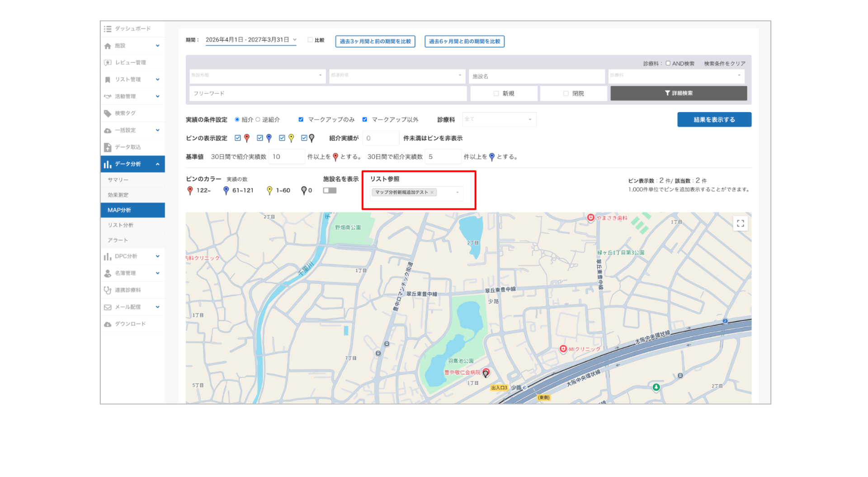Click the 施設名 input field
Viewport: 868px width, 477px height.
coord(537,76)
